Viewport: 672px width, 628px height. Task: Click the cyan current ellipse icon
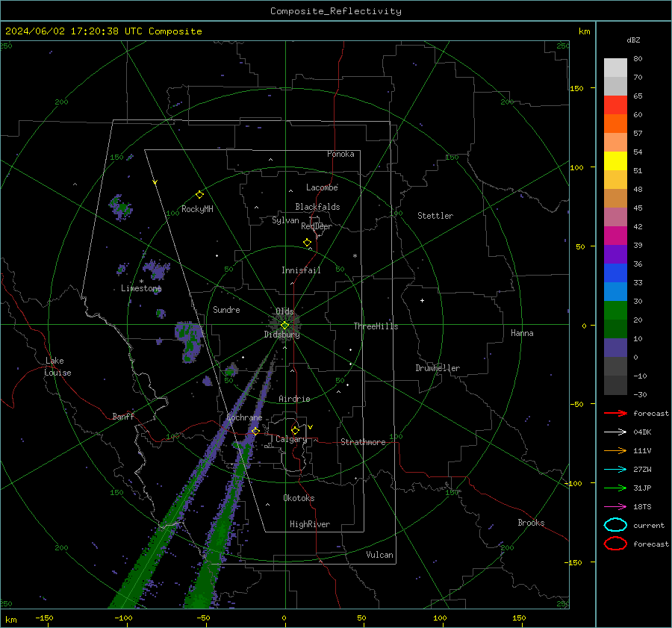click(x=615, y=525)
